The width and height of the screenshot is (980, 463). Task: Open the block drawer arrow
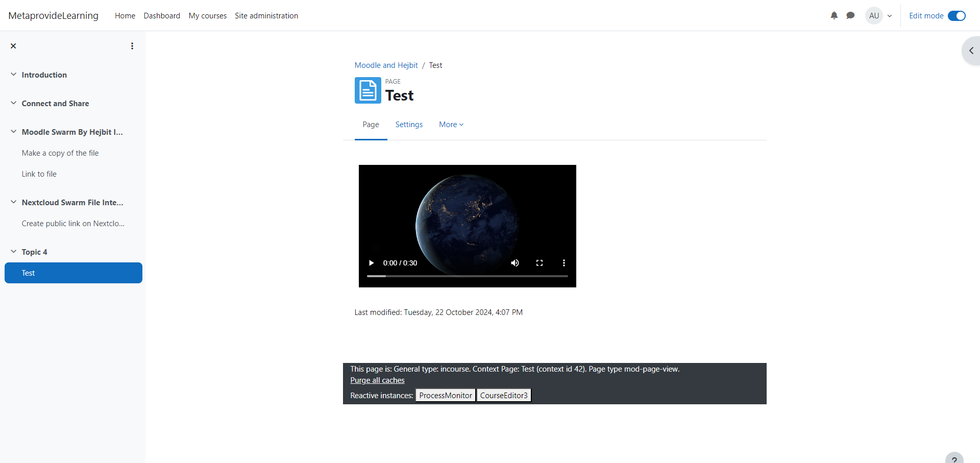pos(971,51)
